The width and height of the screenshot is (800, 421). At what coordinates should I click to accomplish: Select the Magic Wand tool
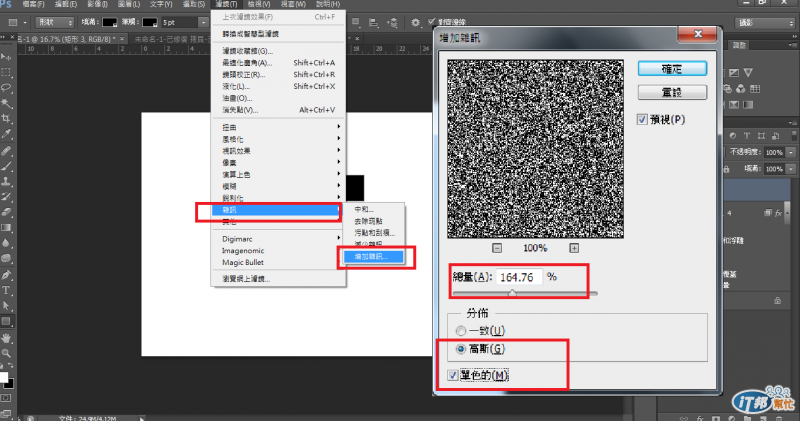[x=6, y=104]
